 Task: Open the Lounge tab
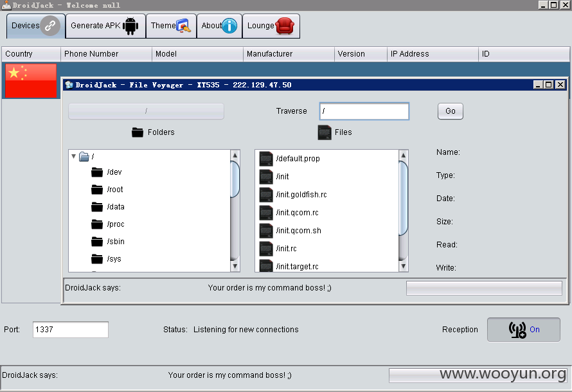point(271,26)
